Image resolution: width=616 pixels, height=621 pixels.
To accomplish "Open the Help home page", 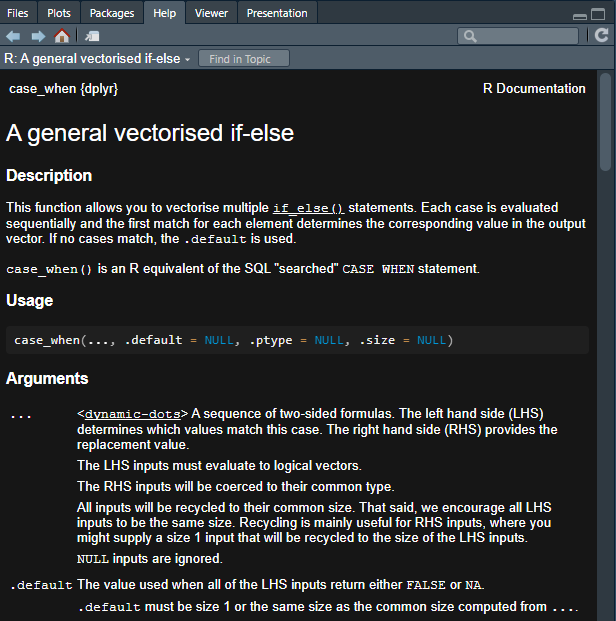I will click(62, 36).
